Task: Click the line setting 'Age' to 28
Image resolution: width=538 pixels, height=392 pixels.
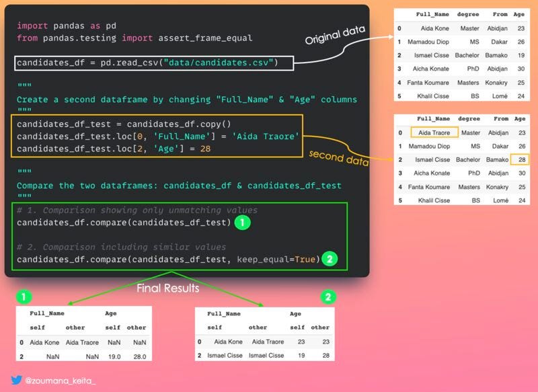Action: (x=114, y=149)
